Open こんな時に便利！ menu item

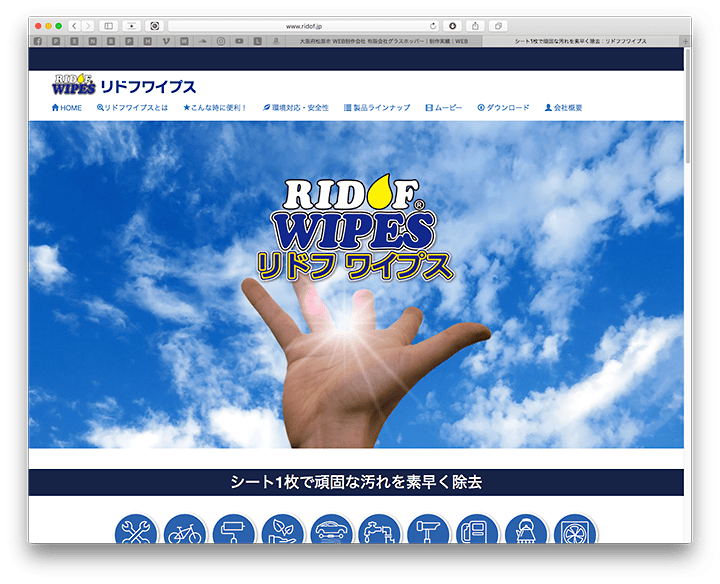(x=215, y=107)
